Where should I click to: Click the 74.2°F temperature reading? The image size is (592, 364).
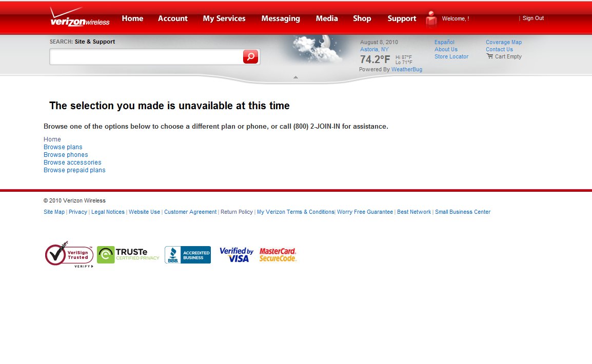375,59
